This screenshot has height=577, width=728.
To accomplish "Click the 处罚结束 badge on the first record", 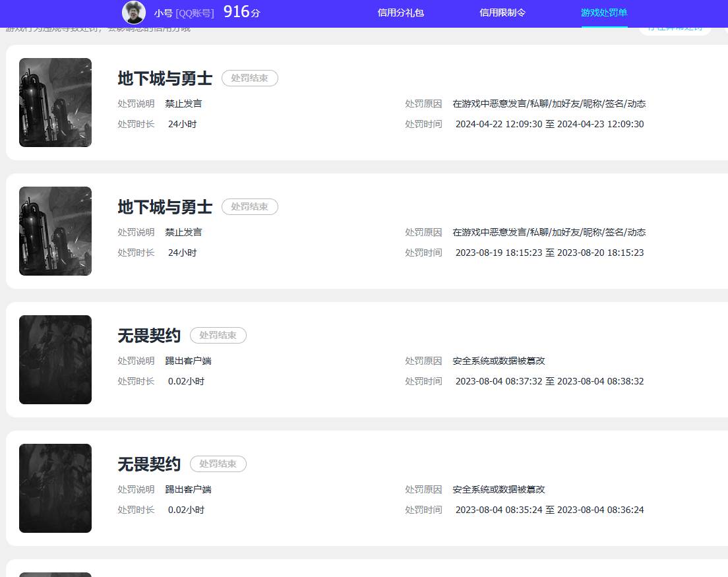I will [249, 78].
